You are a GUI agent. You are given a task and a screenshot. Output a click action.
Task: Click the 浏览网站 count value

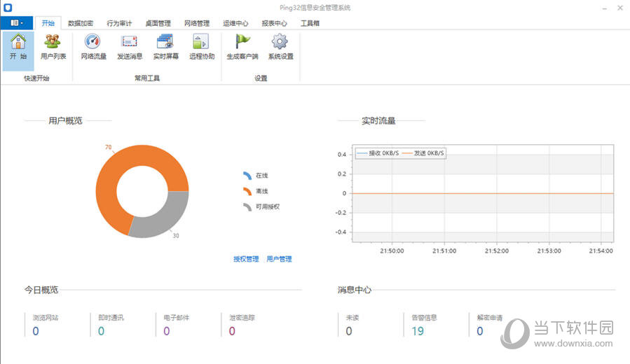(36, 331)
